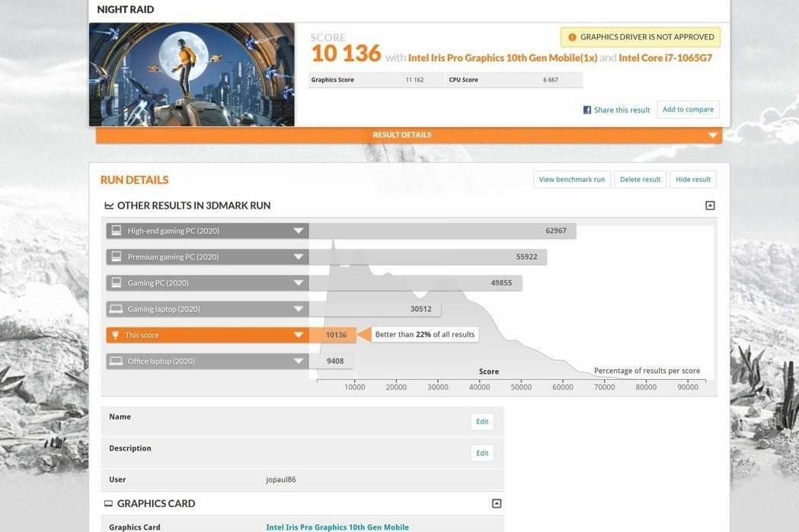
Task: Click the 9408 score bar value
Action: [x=335, y=361]
